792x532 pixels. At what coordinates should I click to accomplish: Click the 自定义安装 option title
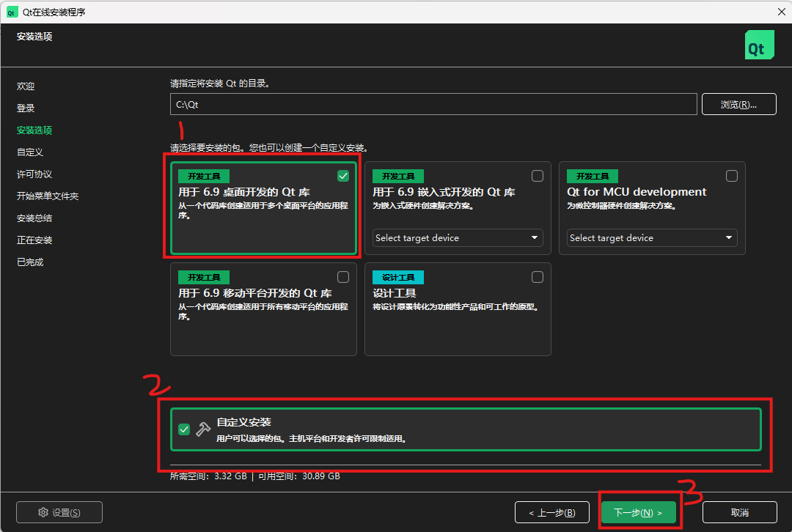[x=244, y=422]
